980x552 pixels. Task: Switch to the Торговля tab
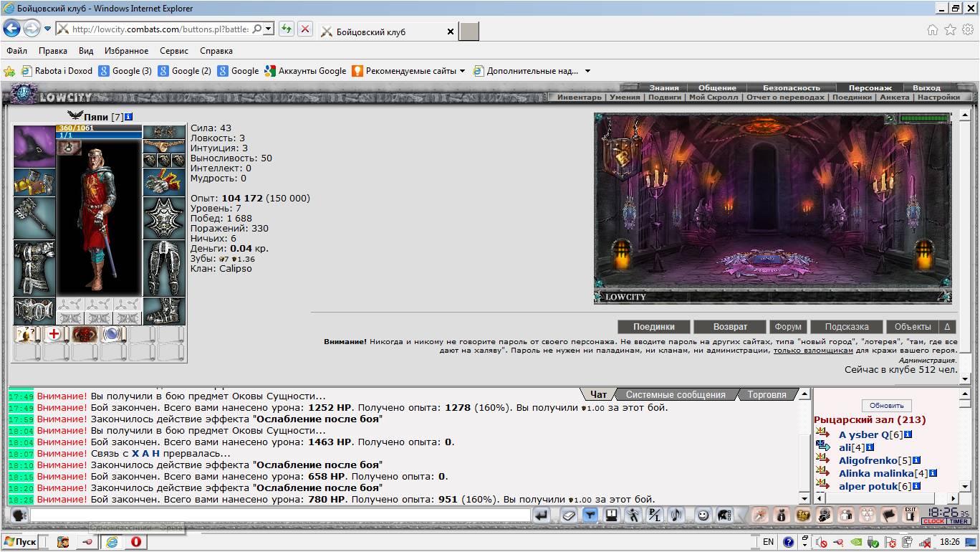point(767,394)
